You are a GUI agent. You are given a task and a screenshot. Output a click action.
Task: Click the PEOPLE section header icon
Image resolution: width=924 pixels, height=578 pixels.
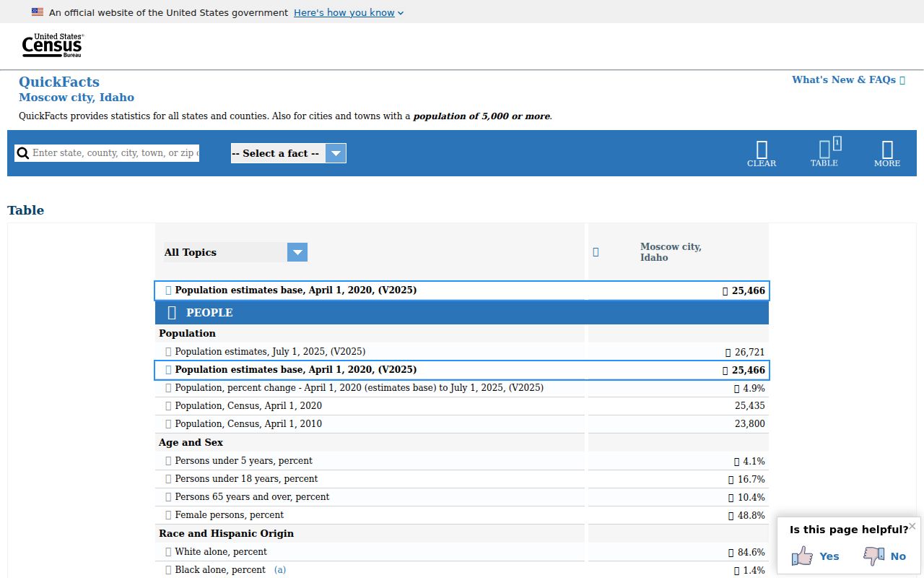click(172, 312)
